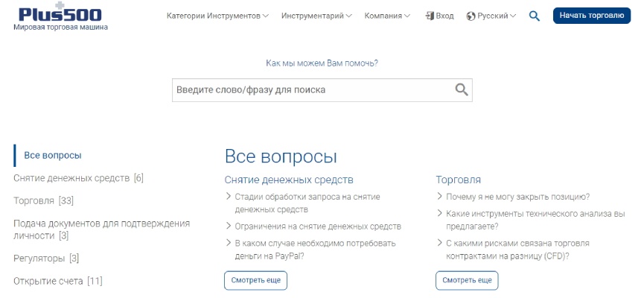Click chevron beside Почему я не могу закрыть позицию
The height and width of the screenshot is (298, 644).
(x=440, y=196)
